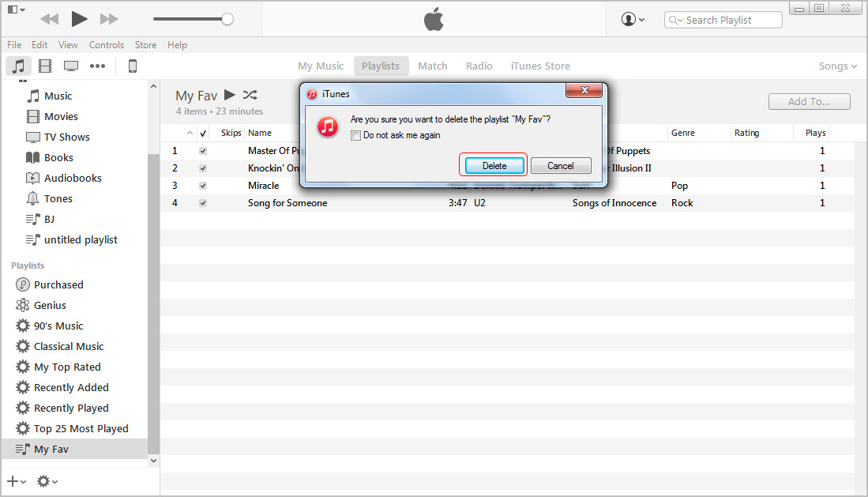Sort by the Genre column header
868x497 pixels.
(x=683, y=133)
